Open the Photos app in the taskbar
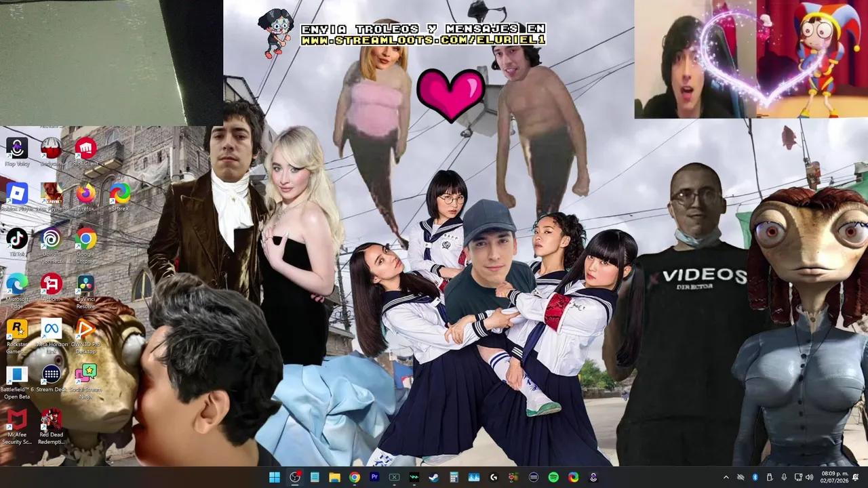The width and height of the screenshot is (868, 488). click(x=474, y=477)
